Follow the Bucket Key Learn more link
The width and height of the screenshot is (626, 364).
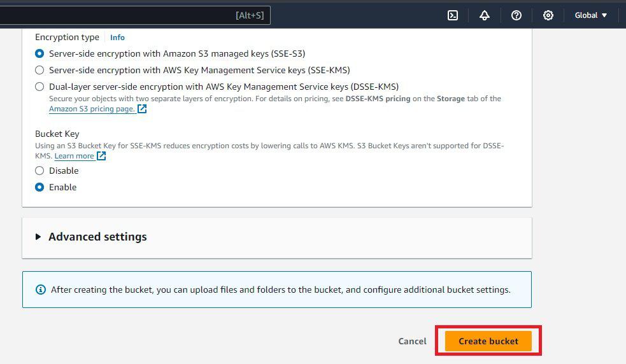point(74,156)
